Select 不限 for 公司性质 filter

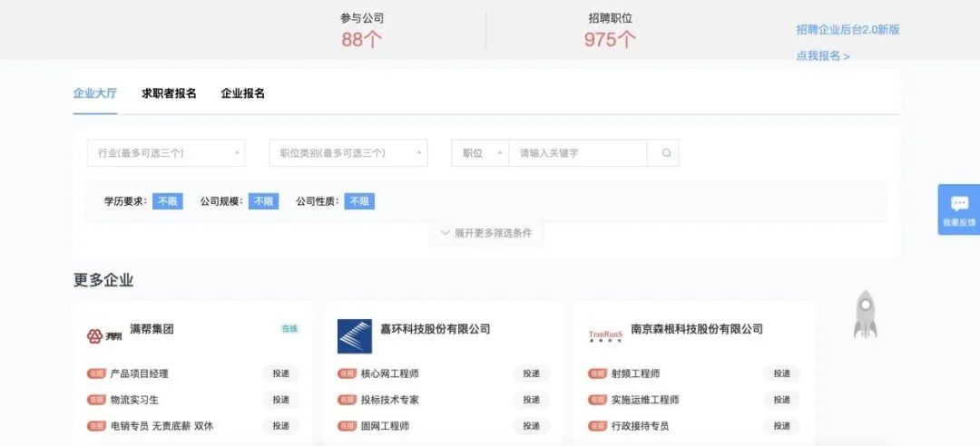tap(359, 201)
